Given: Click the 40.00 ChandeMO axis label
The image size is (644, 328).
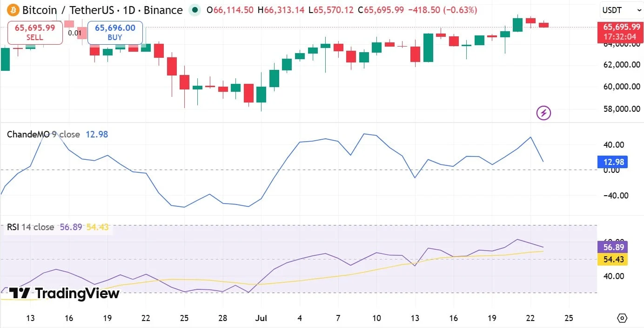Looking at the screenshot, I should (x=614, y=144).
